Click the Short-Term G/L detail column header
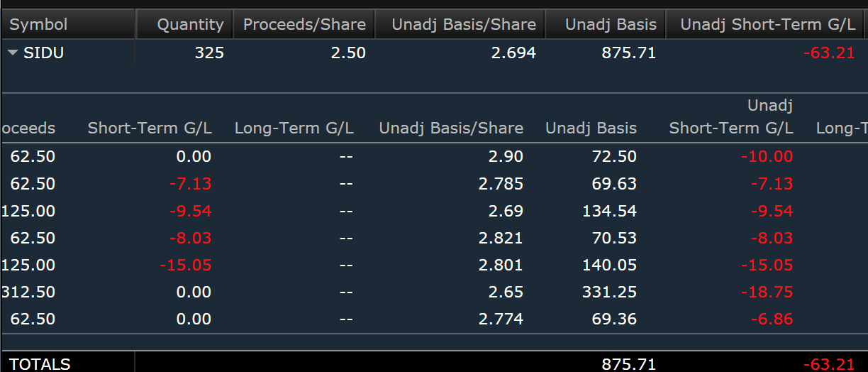This screenshot has height=372, width=868. coord(149,128)
